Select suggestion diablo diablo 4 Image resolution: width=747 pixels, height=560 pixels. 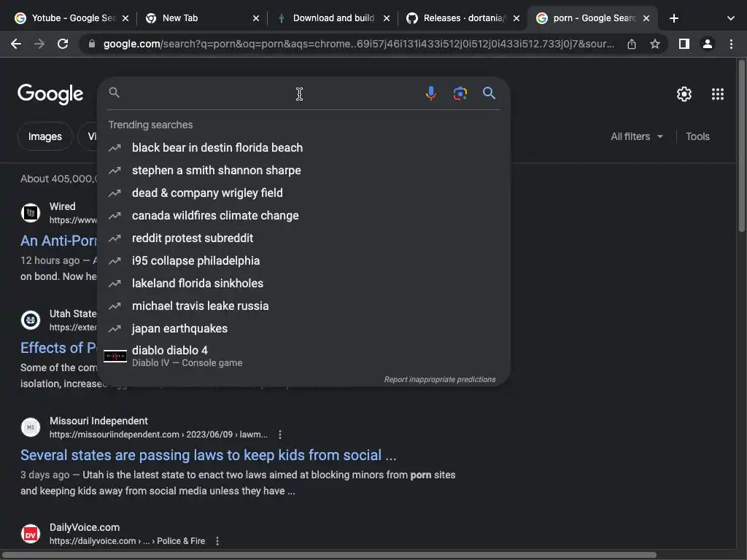click(303, 356)
